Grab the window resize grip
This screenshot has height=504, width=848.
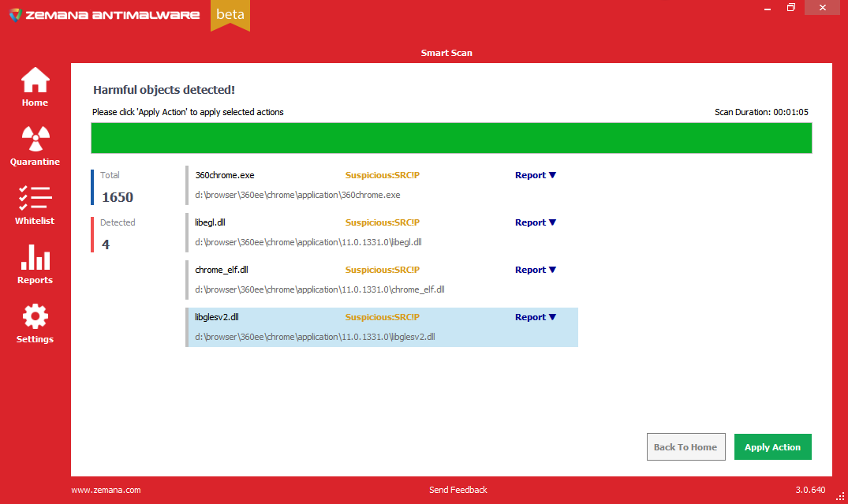tap(840, 496)
